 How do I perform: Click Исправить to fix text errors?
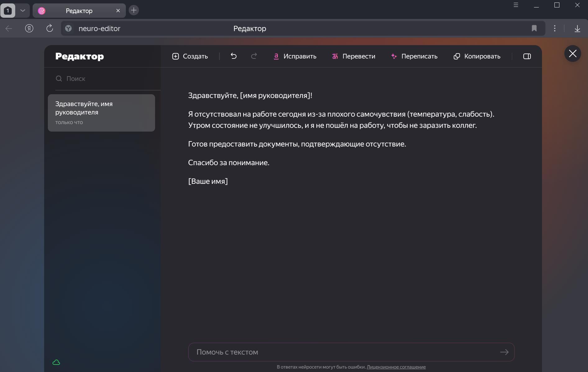pyautogui.click(x=295, y=56)
